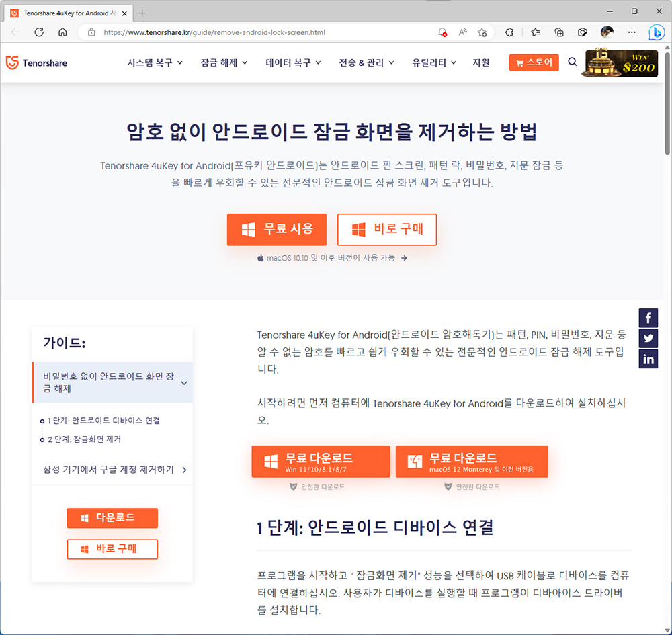Open Browser essentials icon

(583, 32)
